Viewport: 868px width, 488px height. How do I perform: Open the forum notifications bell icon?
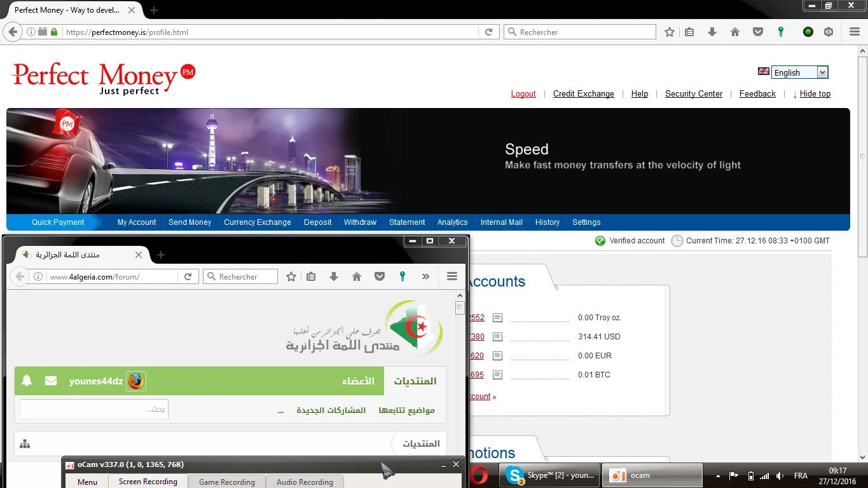(x=27, y=381)
